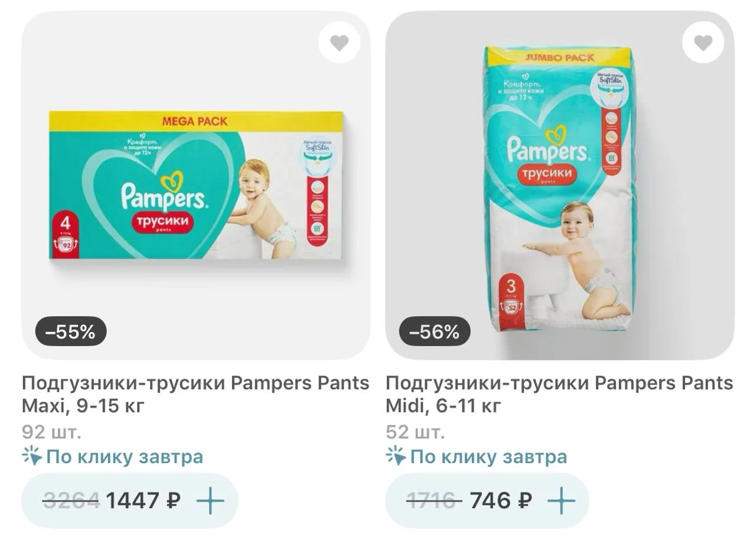Tap the –55% discount badge
The height and width of the screenshot is (537, 756).
71,332
